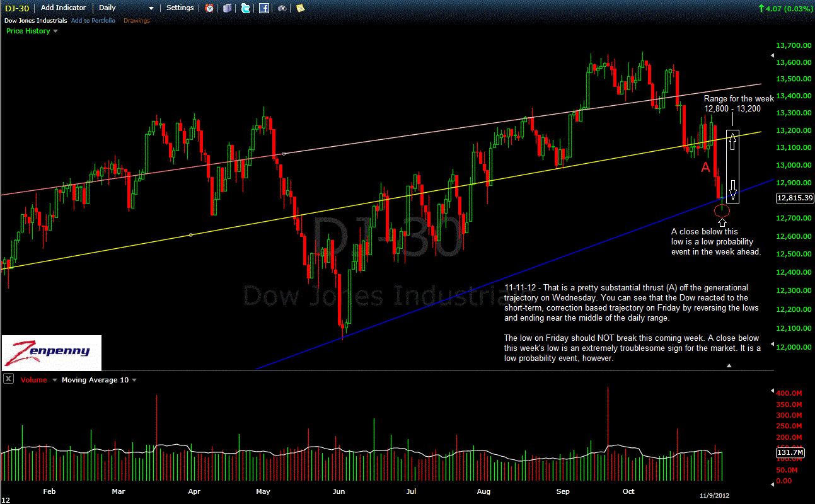815x504 pixels.
Task: Click the 12,815.39 current price tag
Action: [x=795, y=198]
